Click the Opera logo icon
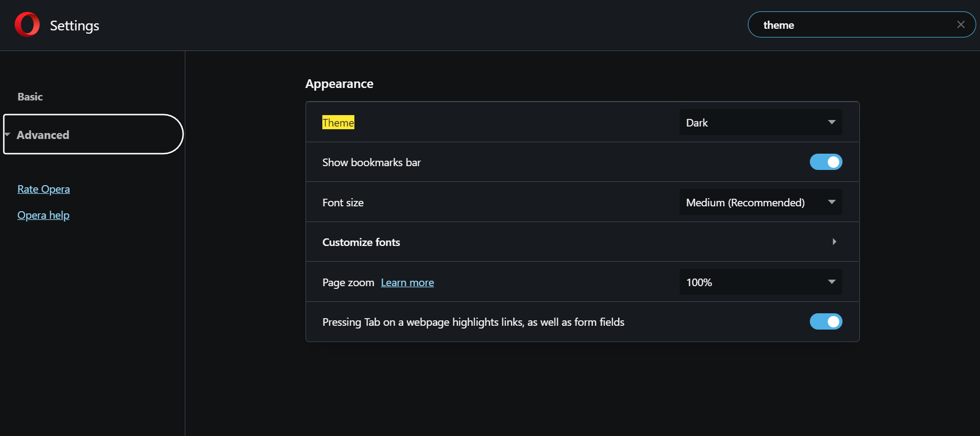The width and height of the screenshot is (980, 436). (27, 24)
